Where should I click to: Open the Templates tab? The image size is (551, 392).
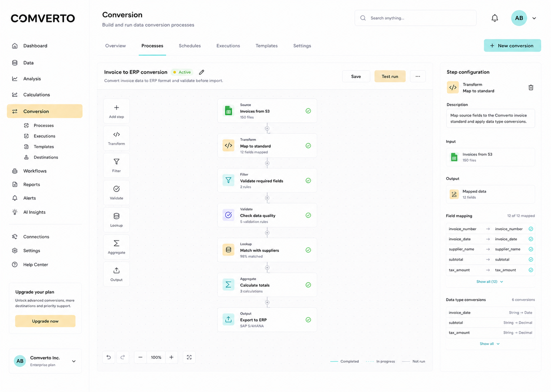[266, 46]
